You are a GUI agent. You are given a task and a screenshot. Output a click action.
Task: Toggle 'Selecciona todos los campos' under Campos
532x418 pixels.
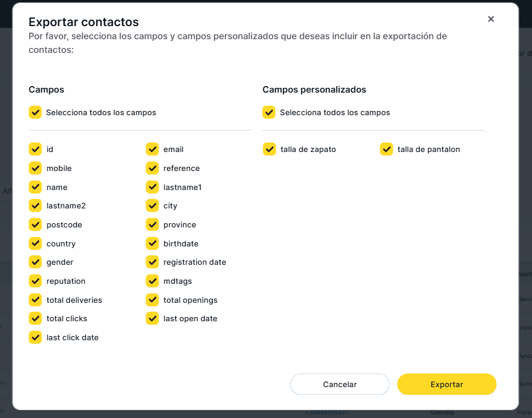35,112
